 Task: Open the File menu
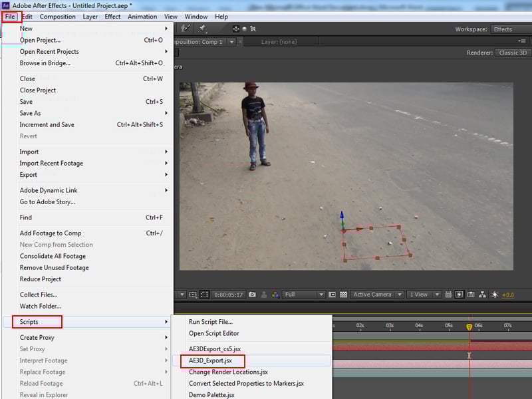pyautogui.click(x=10, y=17)
